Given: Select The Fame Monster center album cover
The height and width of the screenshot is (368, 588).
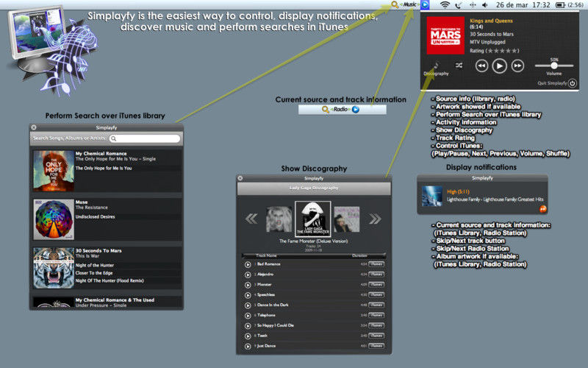Looking at the screenshot, I should point(313,219).
